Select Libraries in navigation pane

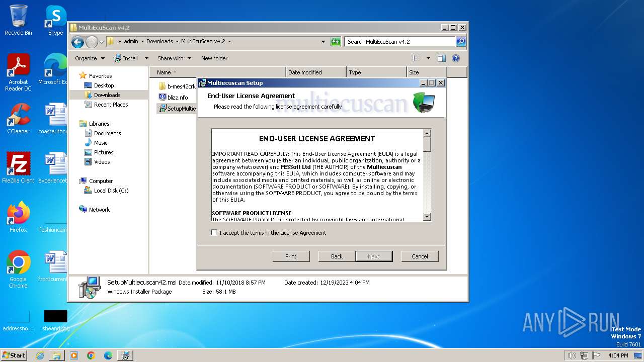click(99, 124)
